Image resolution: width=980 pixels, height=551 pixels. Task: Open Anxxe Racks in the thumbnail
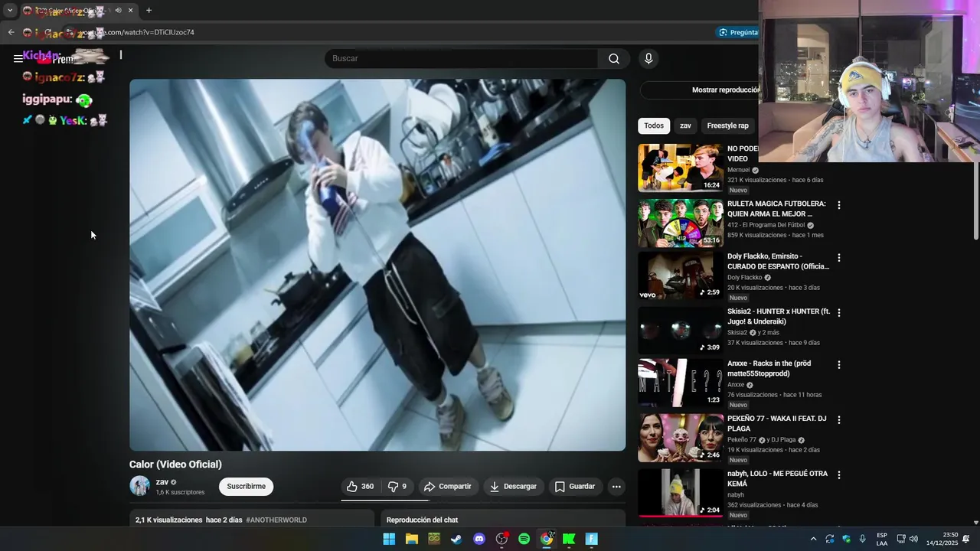[681, 383]
